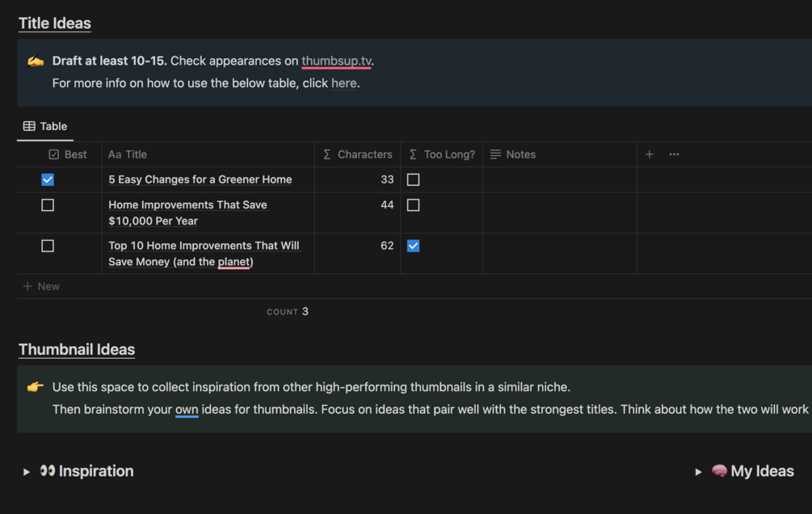Uncheck Best for '5 Easy Changes' row
The height and width of the screenshot is (514, 812).
(48, 179)
